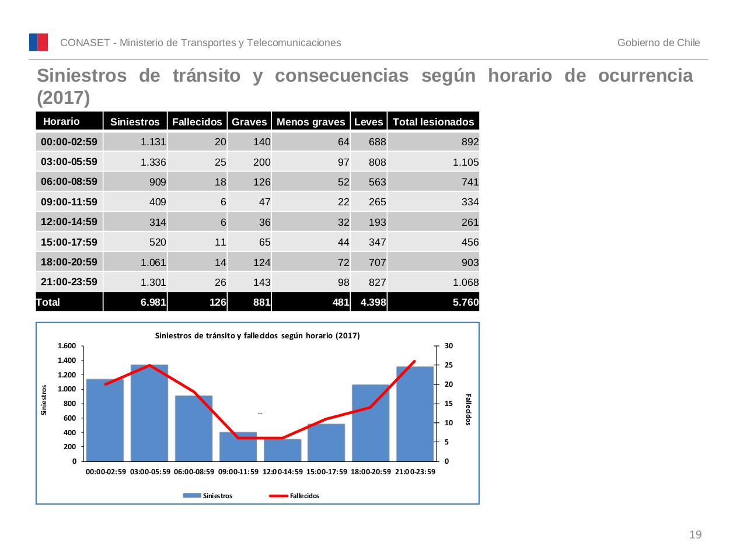Viewport: 747px width, 560px height.
Task: Select the 21:00-23:59 row label
Action: coord(69,282)
